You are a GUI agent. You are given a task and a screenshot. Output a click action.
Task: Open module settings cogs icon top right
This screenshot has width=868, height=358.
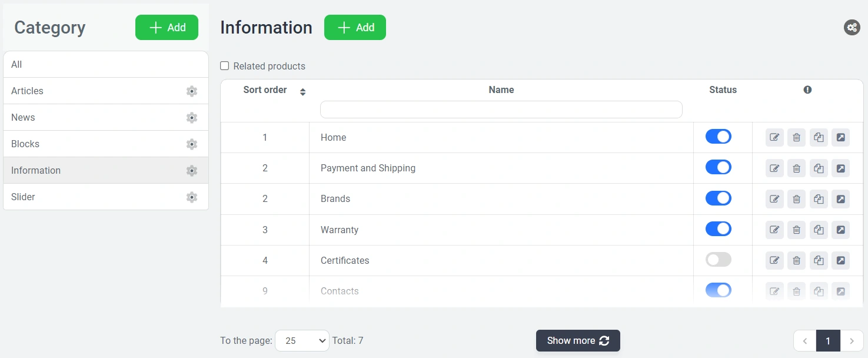(852, 27)
